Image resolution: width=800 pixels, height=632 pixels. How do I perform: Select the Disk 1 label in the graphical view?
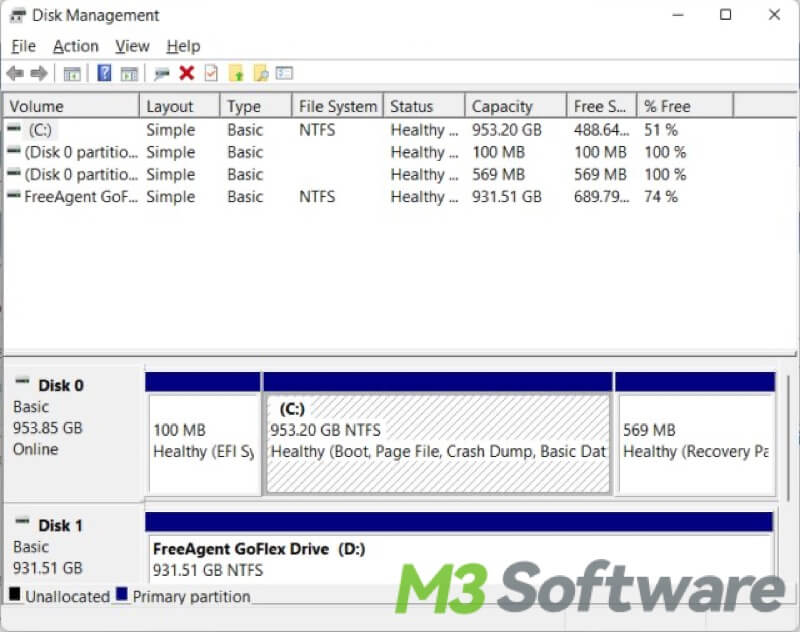point(60,526)
